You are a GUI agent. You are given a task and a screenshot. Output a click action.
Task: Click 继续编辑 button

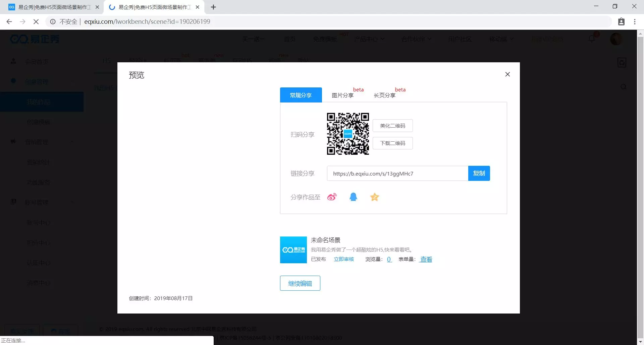tap(300, 283)
